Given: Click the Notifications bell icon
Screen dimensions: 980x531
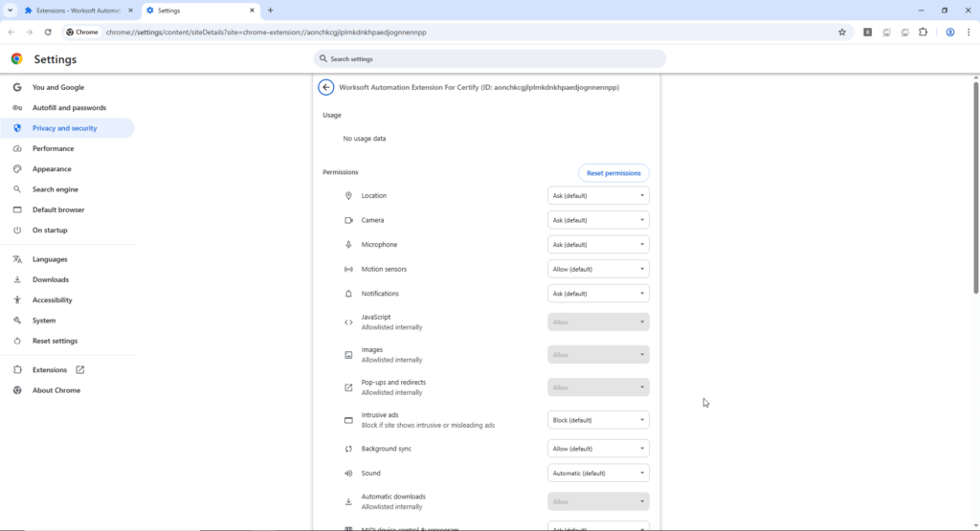Looking at the screenshot, I should (348, 294).
